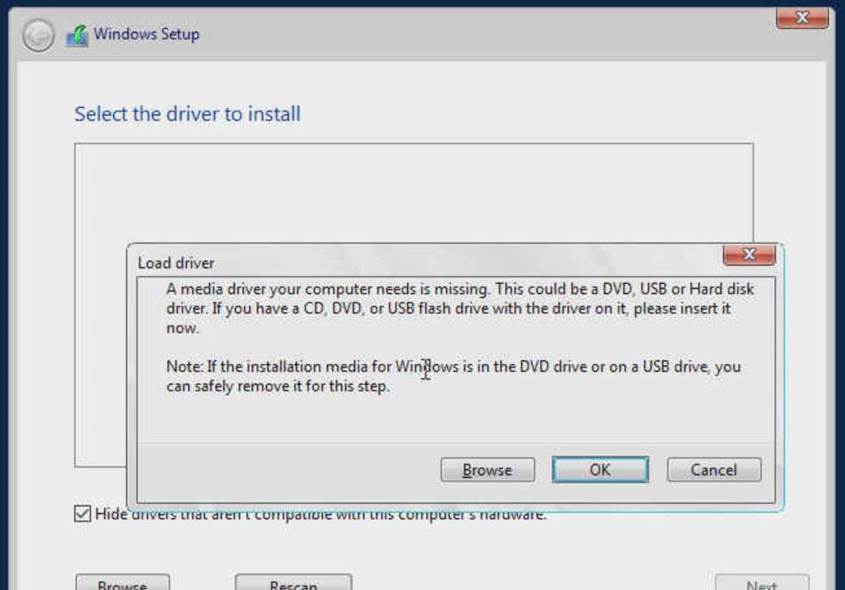Click the bottom-left Browse button in Setup
Screen dimensions: 845x590
(x=122, y=583)
